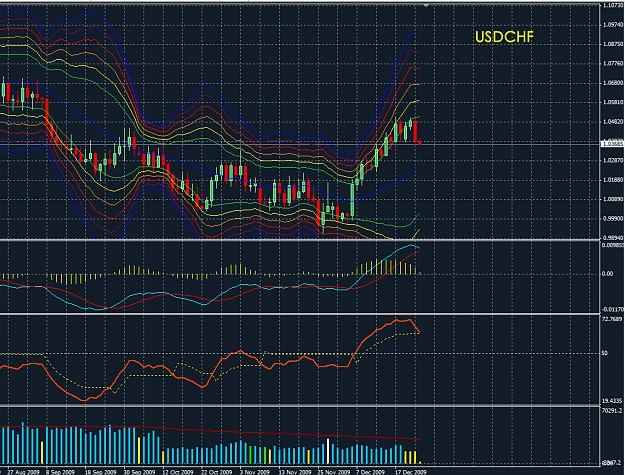Click the 22 Oct 2009 date label
625x475 pixels.
pyautogui.click(x=216, y=472)
